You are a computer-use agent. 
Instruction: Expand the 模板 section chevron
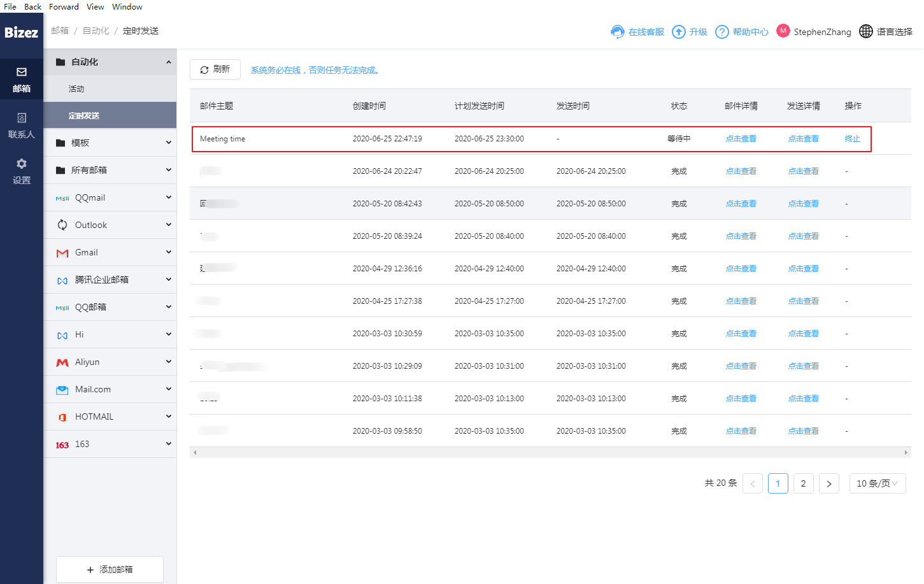(x=169, y=143)
